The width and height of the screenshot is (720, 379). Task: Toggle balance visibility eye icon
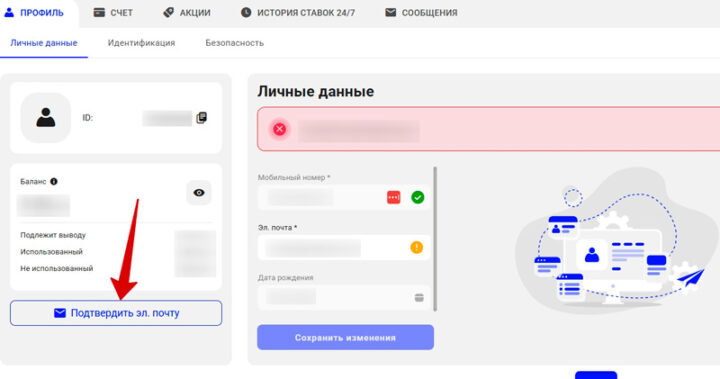pyautogui.click(x=199, y=193)
